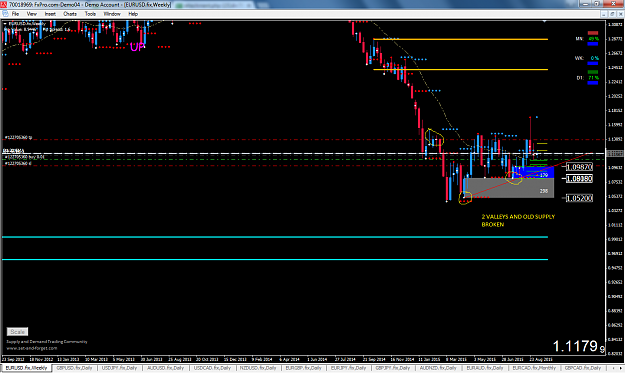Open the Help menu
The image size is (625, 373).
133,14
